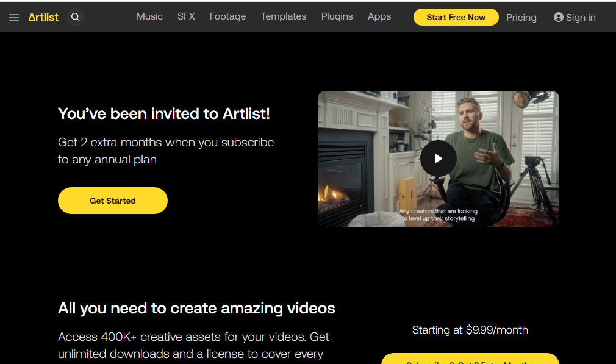
Task: Click the 'Starting at $9.99/month' text
Action: point(470,330)
